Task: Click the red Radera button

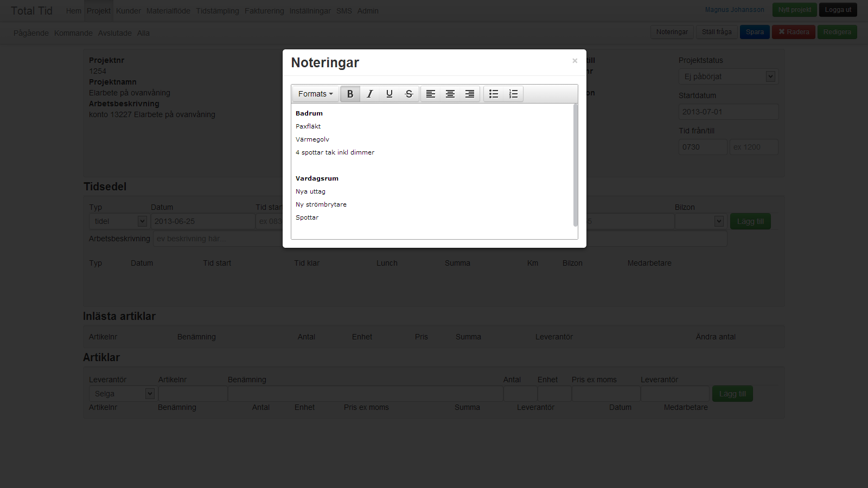Action: (x=793, y=32)
